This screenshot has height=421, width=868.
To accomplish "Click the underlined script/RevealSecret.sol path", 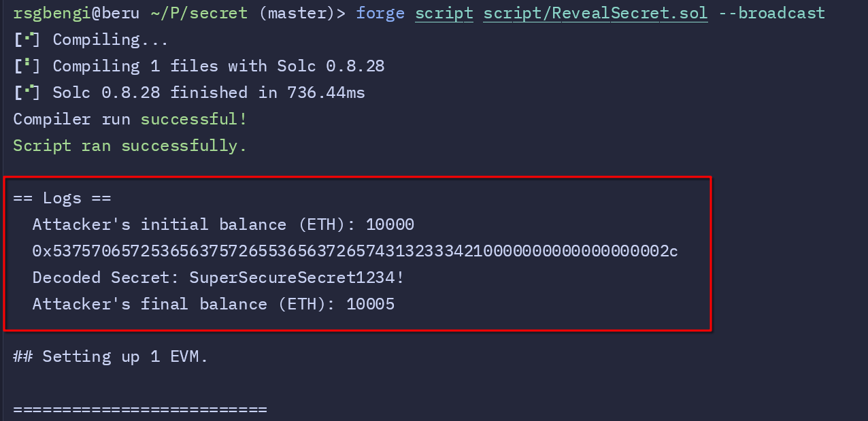I will click(595, 13).
